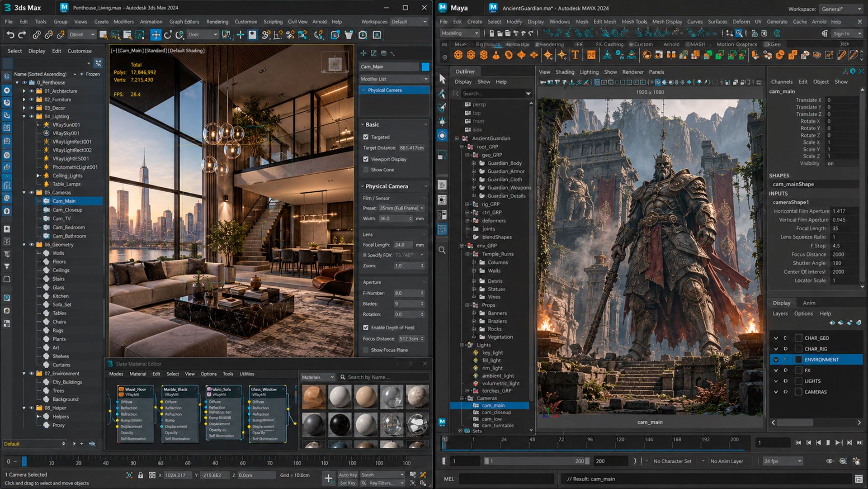Image resolution: width=868 pixels, height=489 pixels.
Task: Open the Motion Graphics shelf tab in Maya
Action: tap(736, 44)
